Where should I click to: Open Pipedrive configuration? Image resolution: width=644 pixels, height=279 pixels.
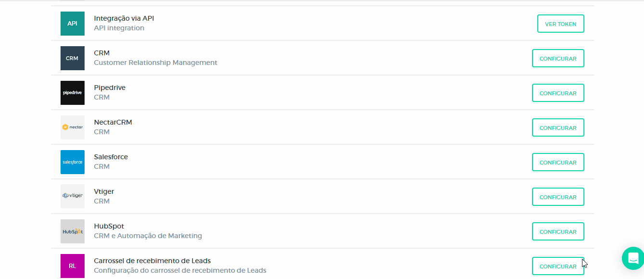pyautogui.click(x=558, y=93)
